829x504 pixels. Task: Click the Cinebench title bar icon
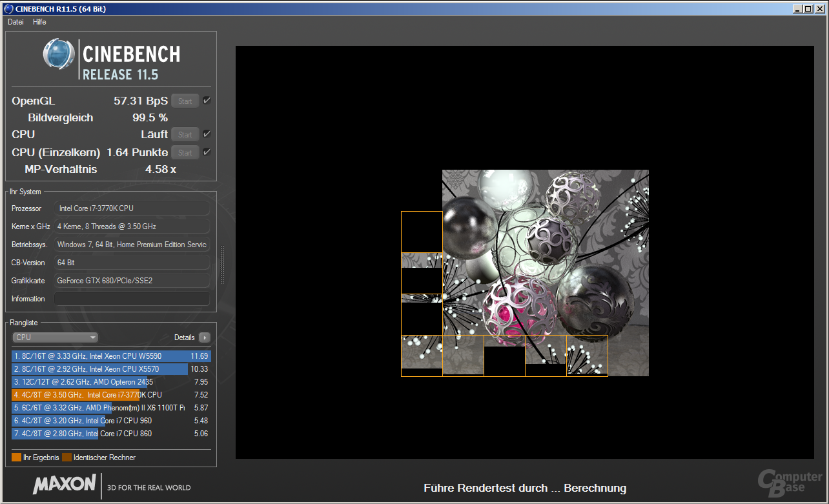[x=8, y=8]
